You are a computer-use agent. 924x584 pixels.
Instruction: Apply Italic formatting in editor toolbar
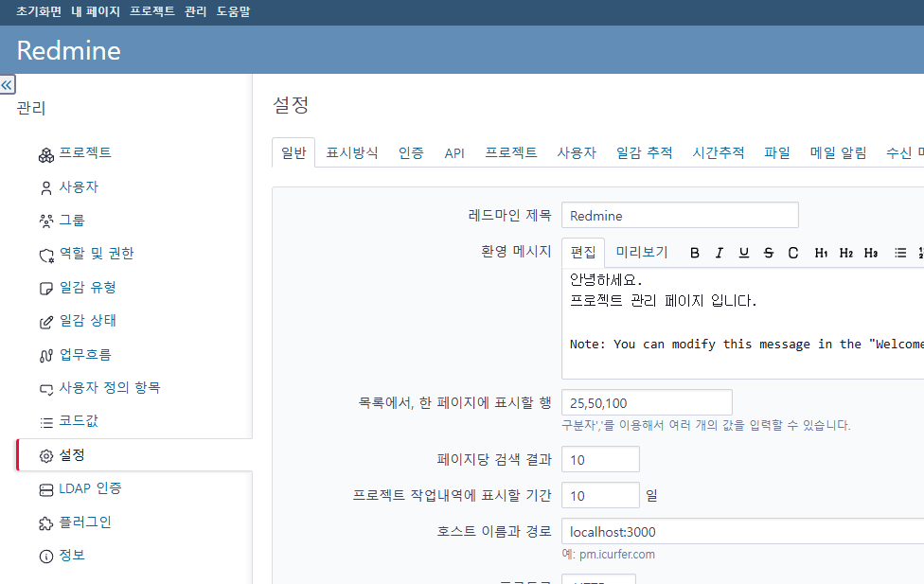tap(720, 253)
